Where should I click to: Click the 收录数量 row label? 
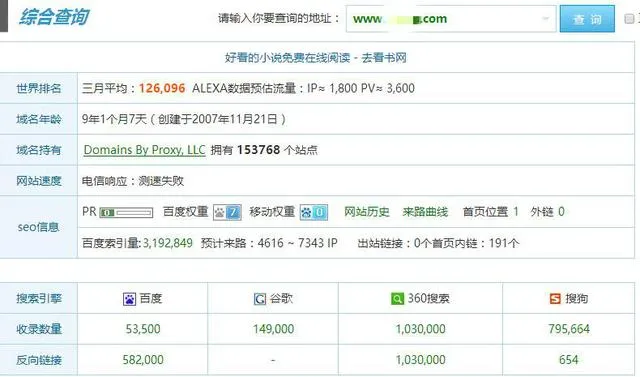[x=39, y=329]
